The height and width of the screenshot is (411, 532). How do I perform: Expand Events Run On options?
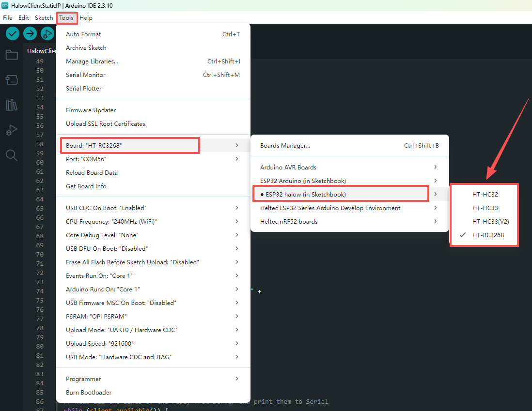point(154,276)
